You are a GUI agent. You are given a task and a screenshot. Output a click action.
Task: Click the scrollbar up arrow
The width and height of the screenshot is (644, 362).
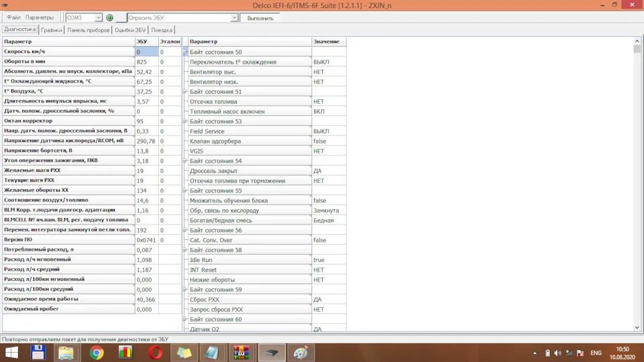(637, 41)
